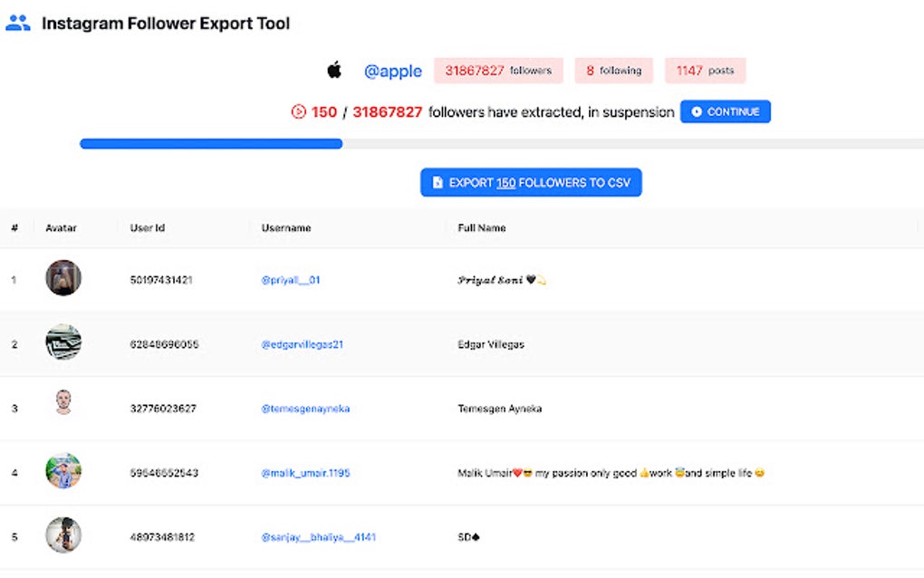The image size is (924, 578).
Task: Click the red play circle status icon
Action: click(299, 111)
